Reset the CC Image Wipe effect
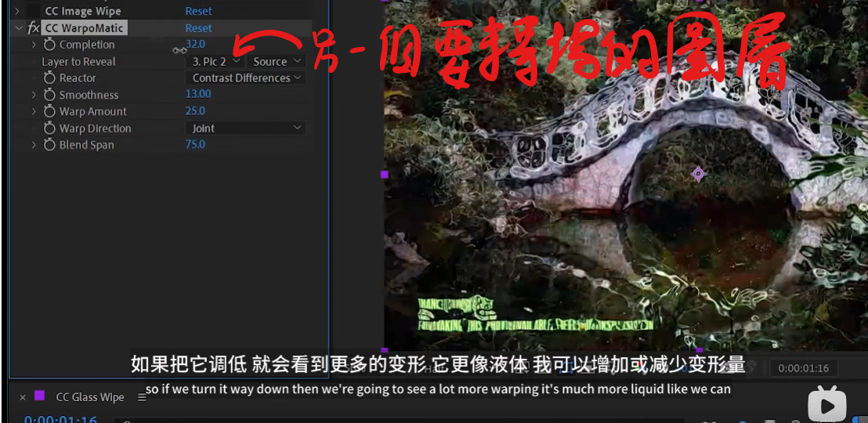868x423 pixels. click(198, 10)
